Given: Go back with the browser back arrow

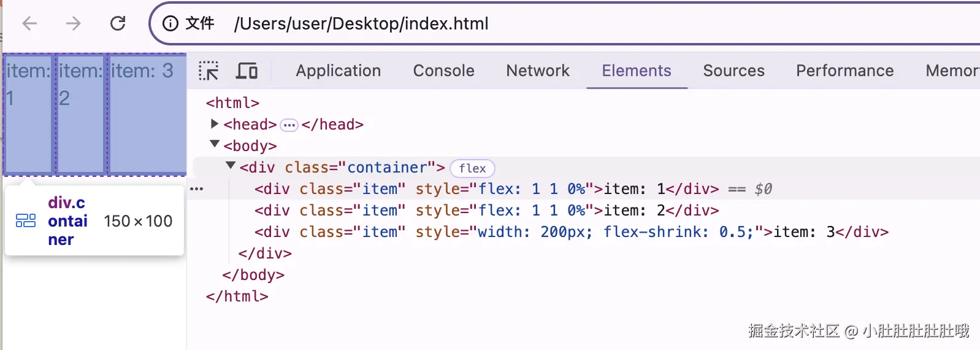Looking at the screenshot, I should point(29,23).
